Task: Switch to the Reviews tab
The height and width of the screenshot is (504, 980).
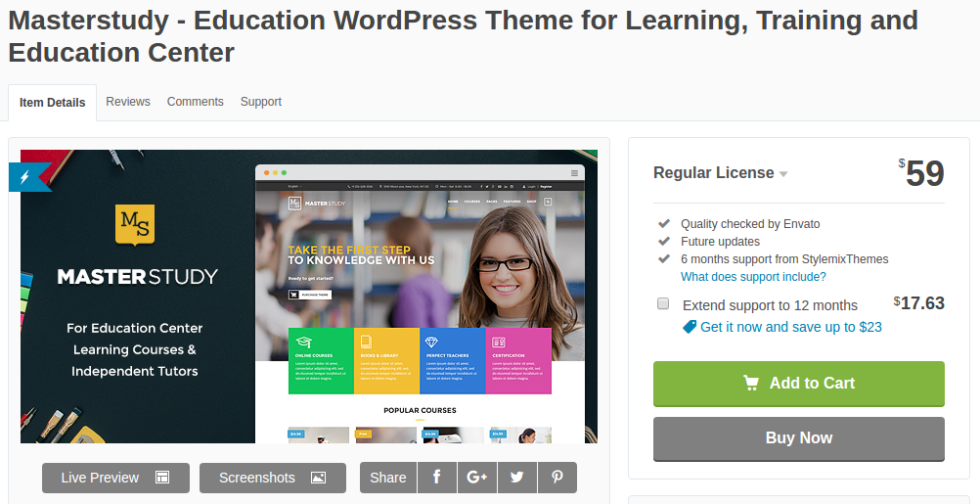Action: 128,102
